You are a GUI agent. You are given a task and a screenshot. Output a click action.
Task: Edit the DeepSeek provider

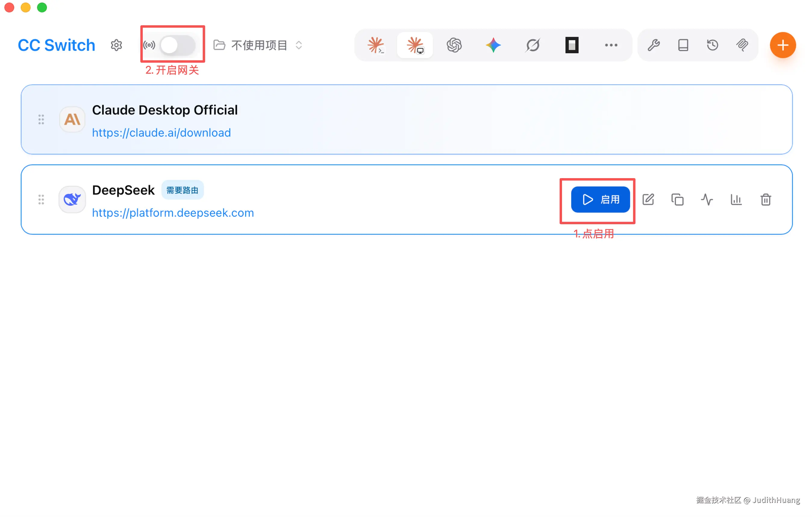point(648,200)
